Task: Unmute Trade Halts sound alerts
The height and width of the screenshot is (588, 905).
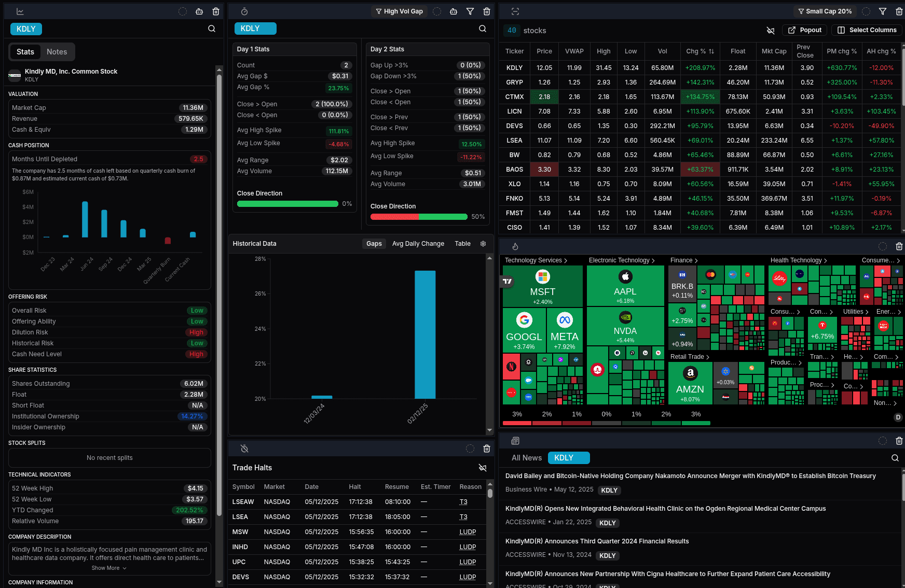Action: [x=483, y=468]
